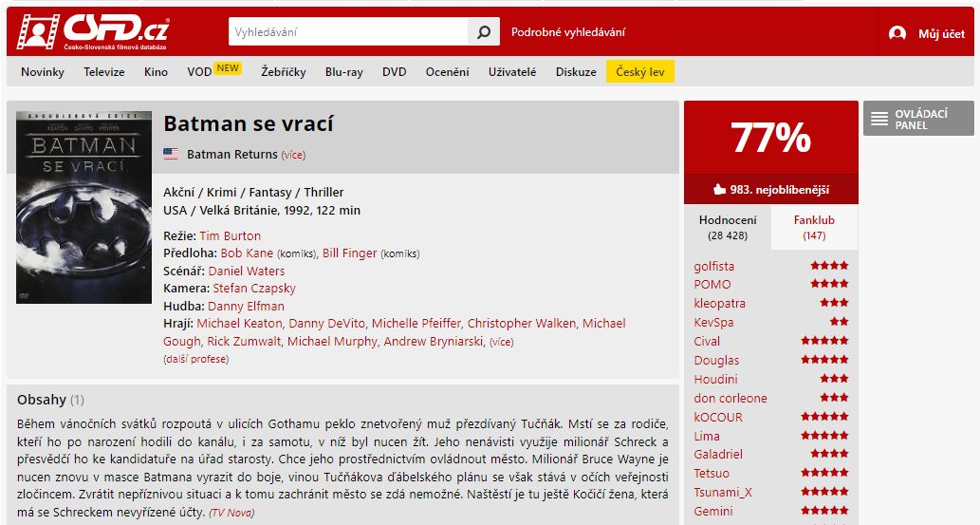
Task: Open Bill Finger's profile link
Action: coord(349,253)
